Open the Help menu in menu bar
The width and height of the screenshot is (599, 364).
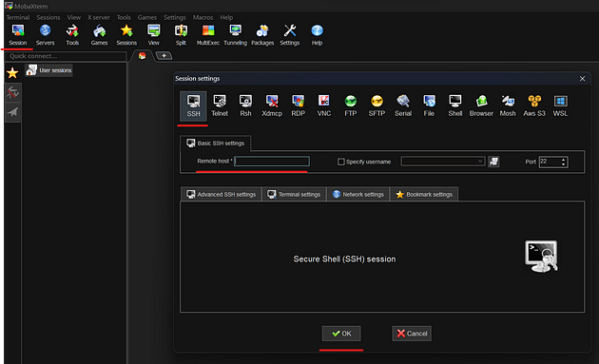coord(226,17)
